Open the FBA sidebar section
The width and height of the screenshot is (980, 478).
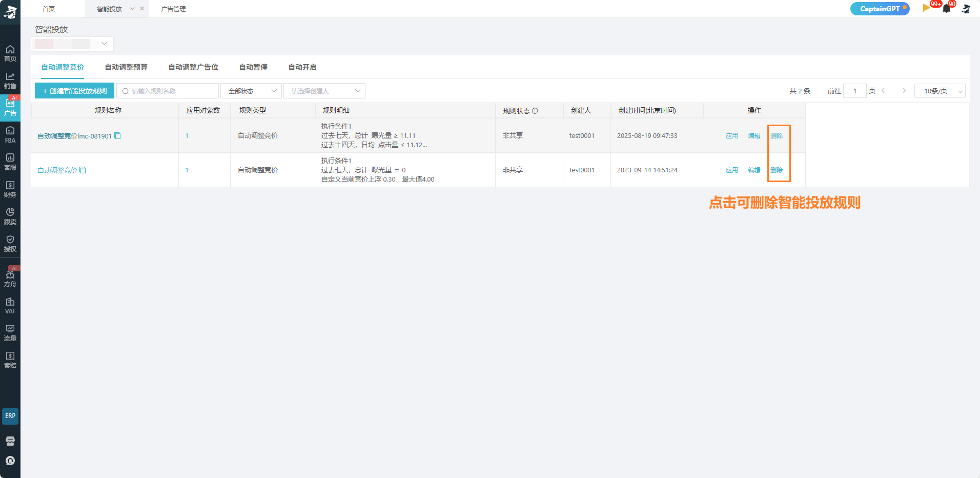(x=10, y=135)
